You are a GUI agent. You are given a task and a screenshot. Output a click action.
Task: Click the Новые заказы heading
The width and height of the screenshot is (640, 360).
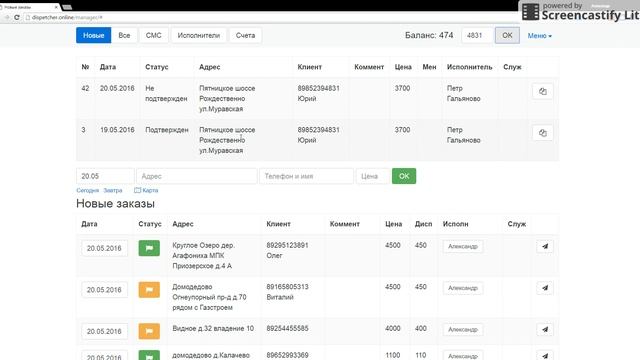pyautogui.click(x=116, y=204)
